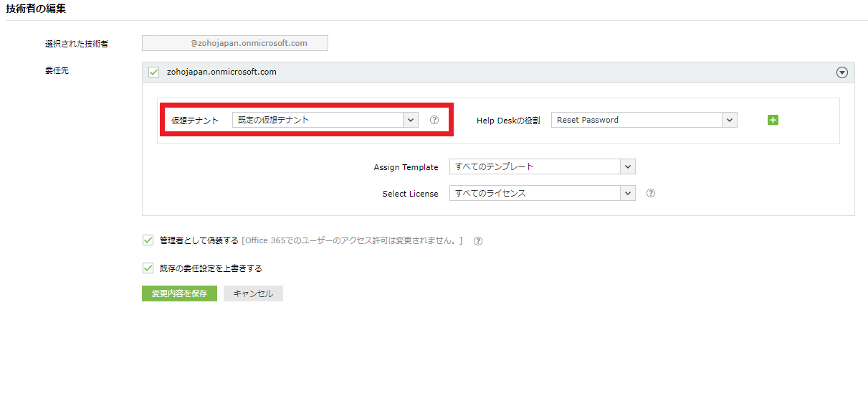Click Office 365 access permission note text
Image resolution: width=868 pixels, height=409 pixels.
click(352, 240)
